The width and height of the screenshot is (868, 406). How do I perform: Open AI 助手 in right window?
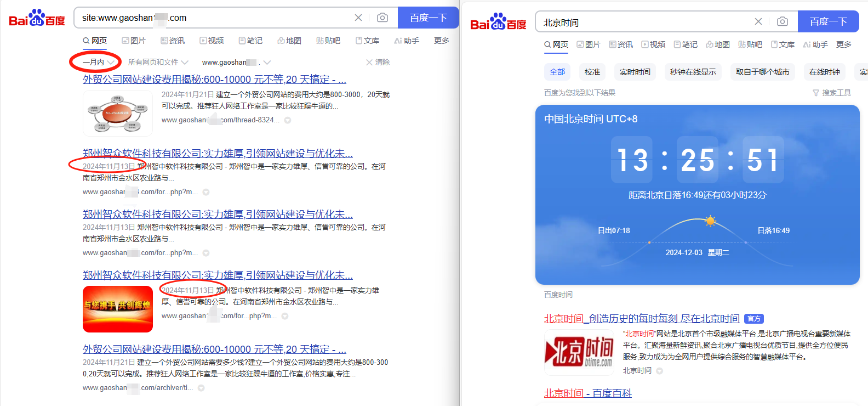tap(815, 44)
